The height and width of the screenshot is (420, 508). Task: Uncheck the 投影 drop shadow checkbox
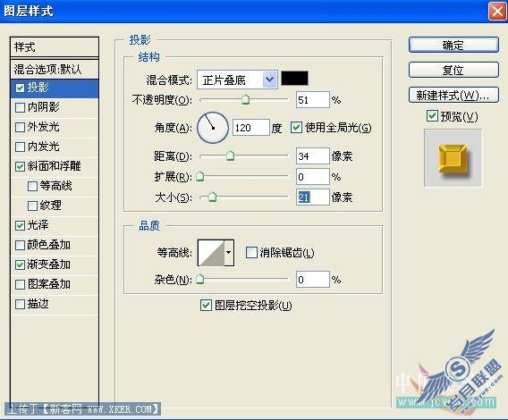point(20,88)
